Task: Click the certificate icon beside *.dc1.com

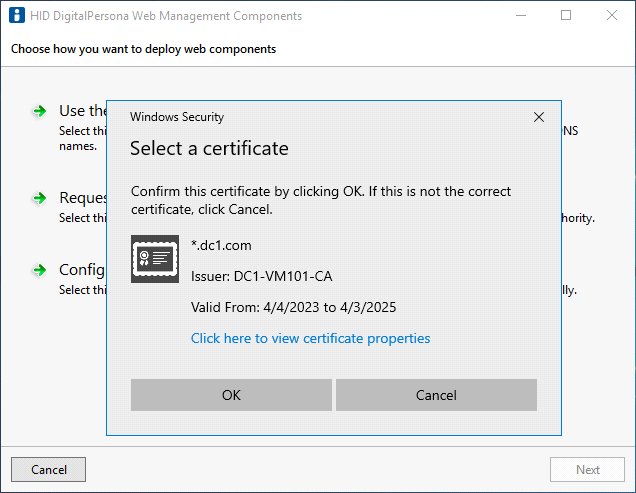Action: point(155,259)
